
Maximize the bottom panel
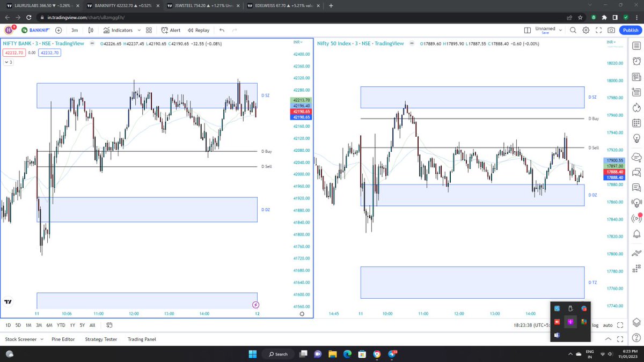click(621, 339)
